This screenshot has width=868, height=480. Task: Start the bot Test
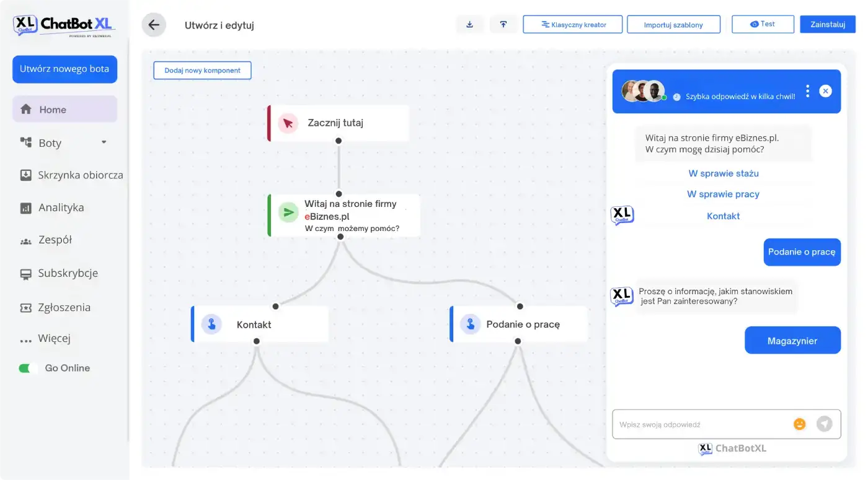click(x=763, y=24)
